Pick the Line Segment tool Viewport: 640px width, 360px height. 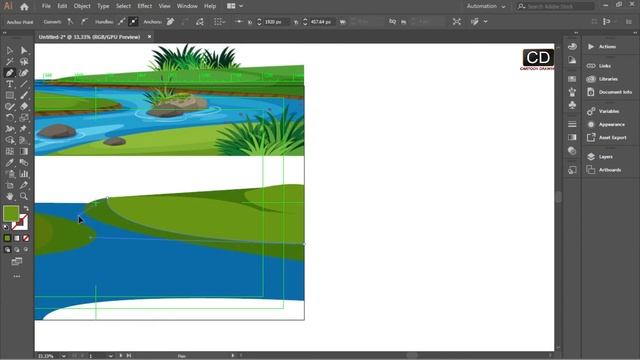coord(24,84)
